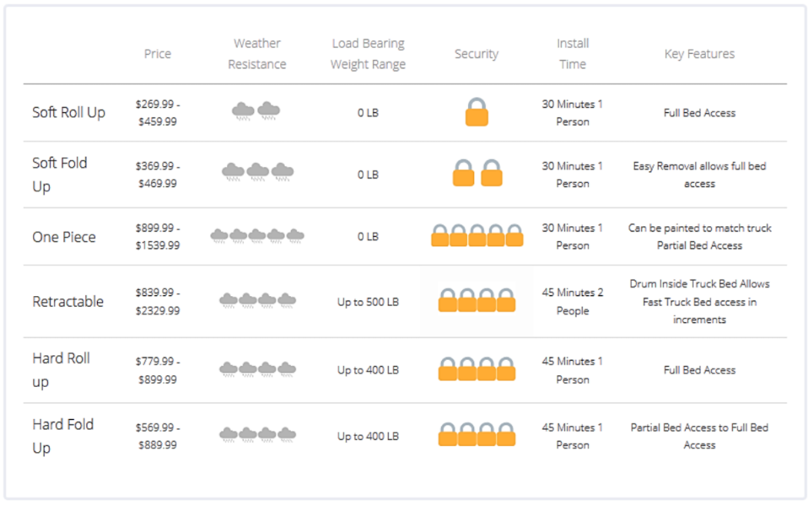812x506 pixels.
Task: Click the padlocks in Hard Fold Up row
Action: tap(477, 434)
